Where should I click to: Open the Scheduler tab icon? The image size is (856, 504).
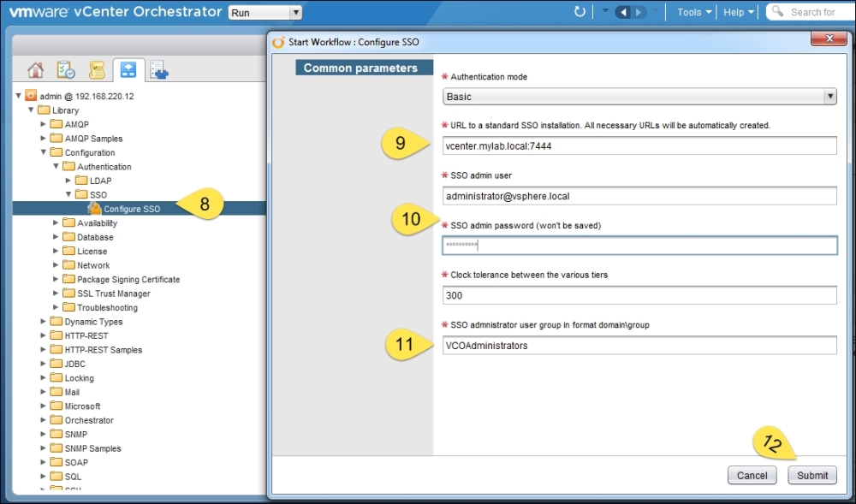coord(66,70)
